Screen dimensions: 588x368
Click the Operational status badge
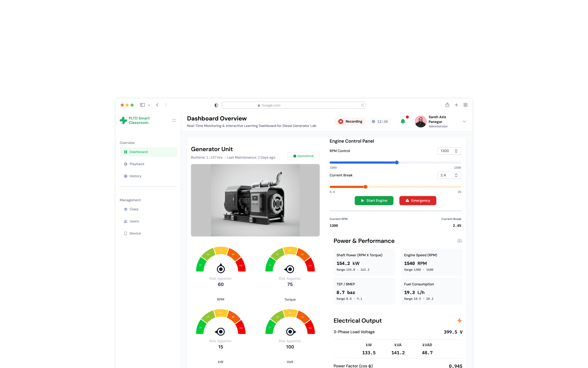point(304,156)
